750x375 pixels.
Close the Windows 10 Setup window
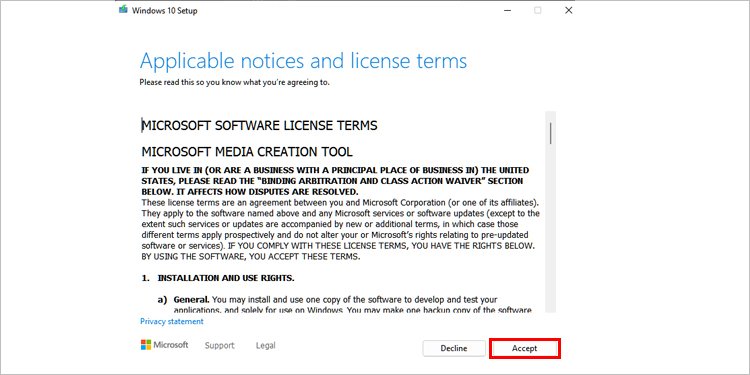(568, 10)
